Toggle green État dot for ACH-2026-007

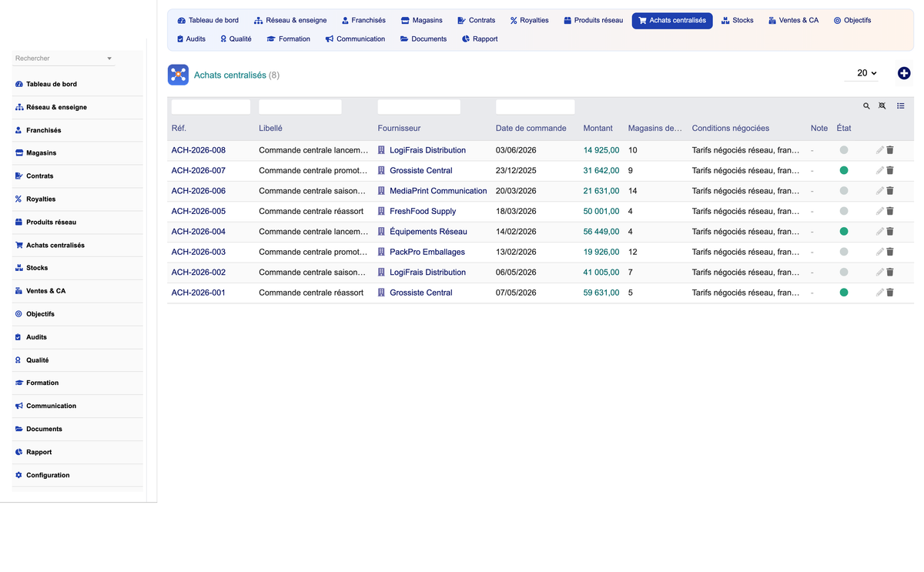coord(844,170)
